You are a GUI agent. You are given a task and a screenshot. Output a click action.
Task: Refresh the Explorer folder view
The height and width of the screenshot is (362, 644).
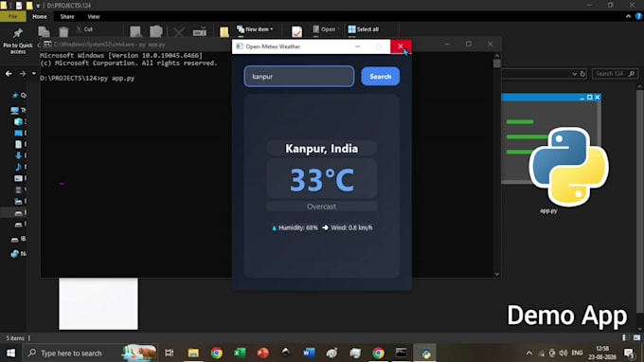(582, 74)
